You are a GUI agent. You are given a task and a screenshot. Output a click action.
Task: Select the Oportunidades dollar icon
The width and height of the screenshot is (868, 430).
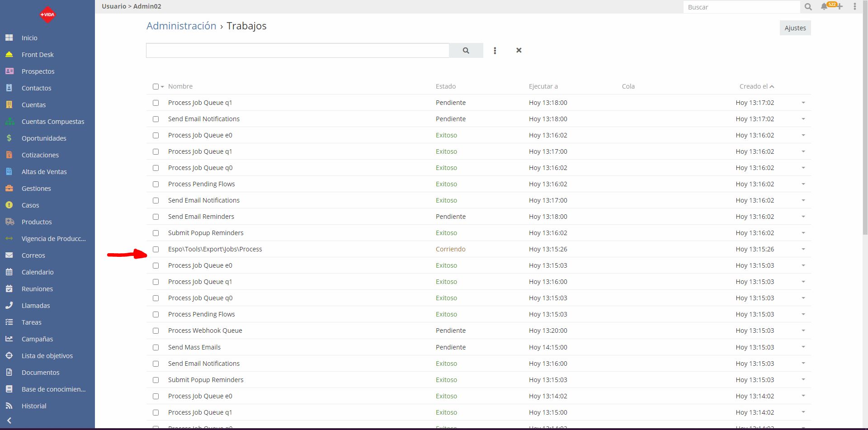point(9,138)
